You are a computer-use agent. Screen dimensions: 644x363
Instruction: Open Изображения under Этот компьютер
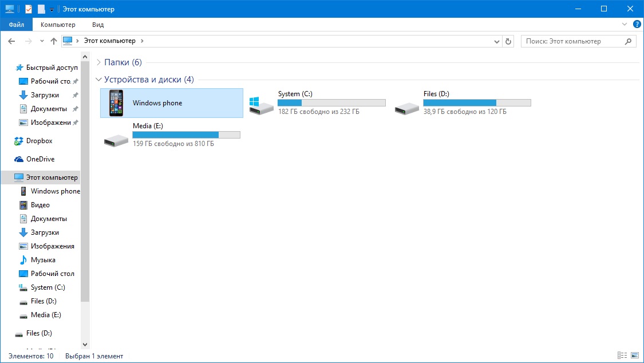52,246
